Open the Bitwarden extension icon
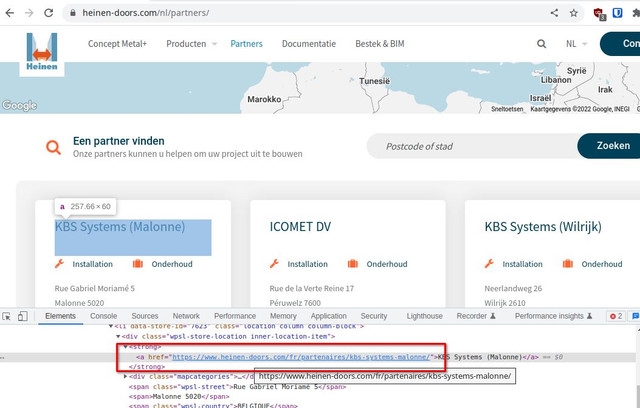The image size is (640, 408). (618, 13)
